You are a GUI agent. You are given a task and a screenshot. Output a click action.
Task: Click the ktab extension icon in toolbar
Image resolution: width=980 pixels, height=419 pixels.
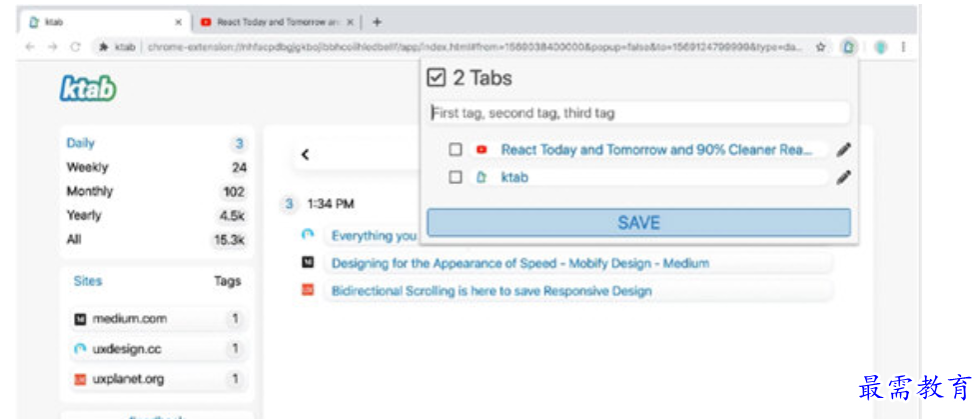(x=848, y=46)
